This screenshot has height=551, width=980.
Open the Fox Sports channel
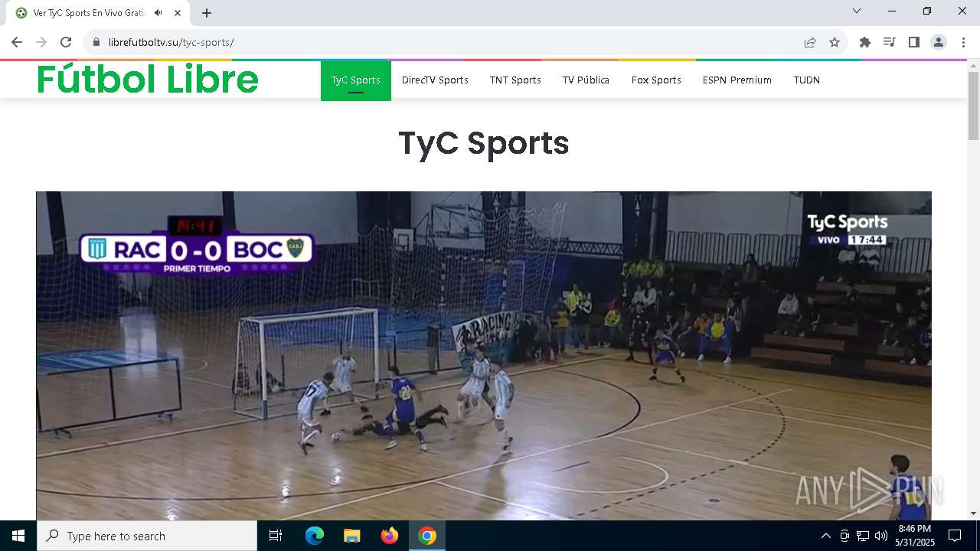tap(656, 80)
